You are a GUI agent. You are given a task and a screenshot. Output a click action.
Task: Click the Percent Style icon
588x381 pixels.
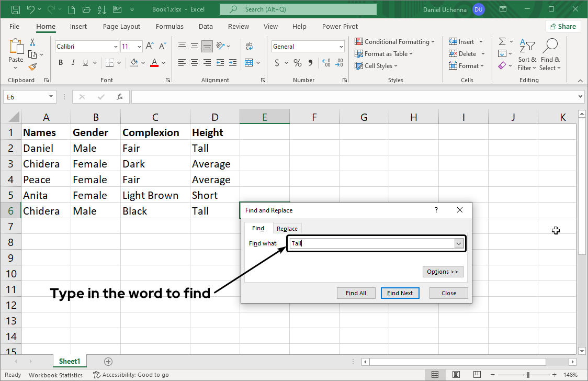(x=297, y=63)
